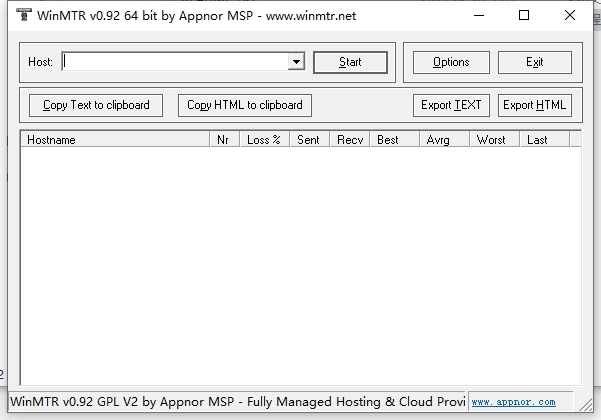The image size is (601, 420).
Task: Click the Avrg column header
Action: [445, 139]
